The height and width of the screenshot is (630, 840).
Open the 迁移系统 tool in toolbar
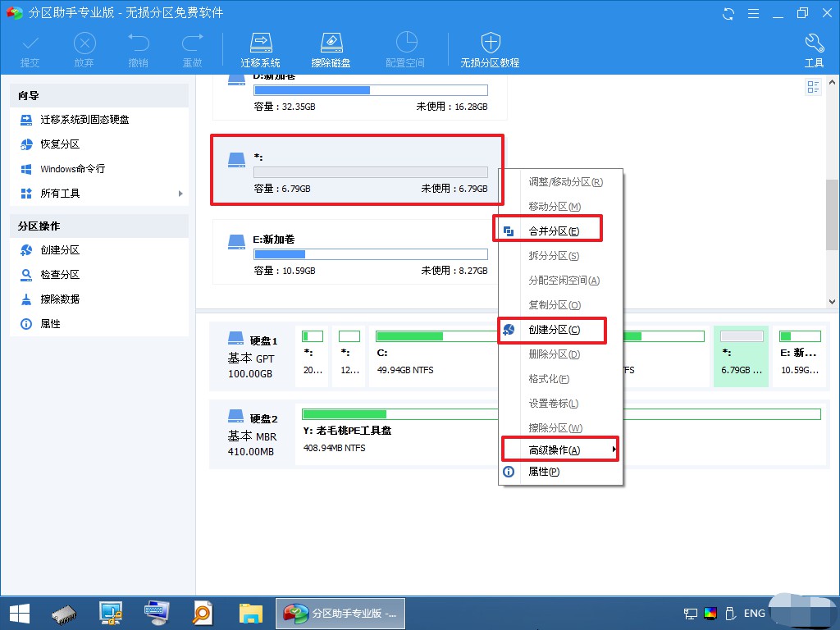(260, 50)
